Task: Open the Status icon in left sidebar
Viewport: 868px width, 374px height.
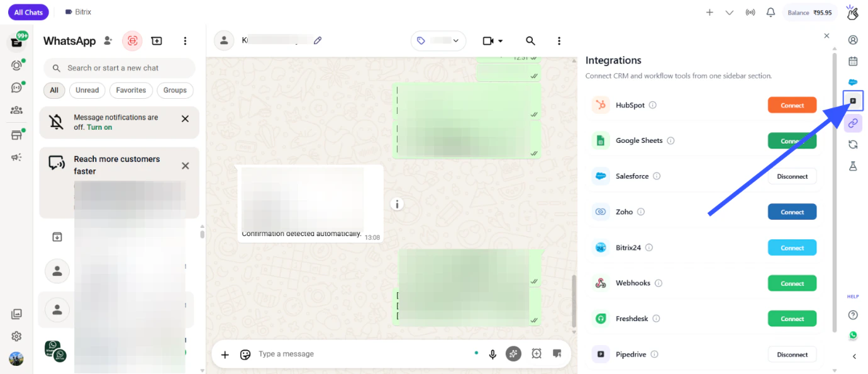Action: click(16, 65)
